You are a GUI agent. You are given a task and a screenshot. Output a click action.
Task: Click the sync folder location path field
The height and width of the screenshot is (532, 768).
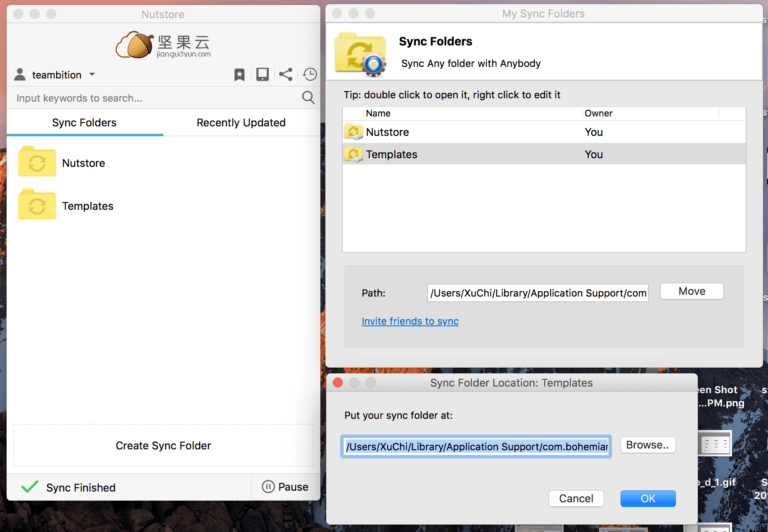(476, 446)
